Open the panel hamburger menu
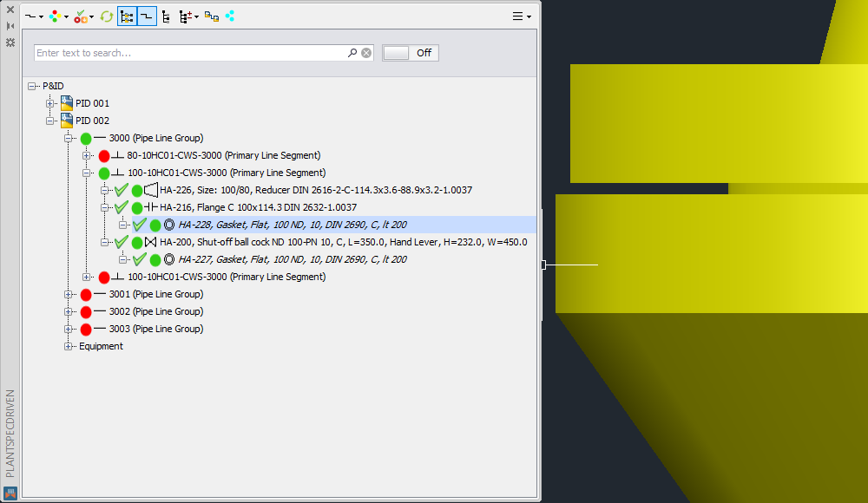 (x=521, y=16)
